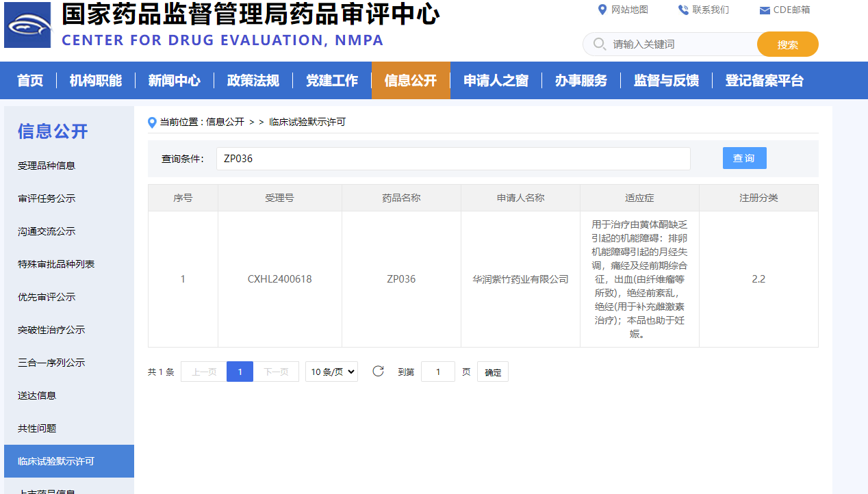Open the 10条/页 page size dropdown
The image size is (868, 494).
[331, 372]
